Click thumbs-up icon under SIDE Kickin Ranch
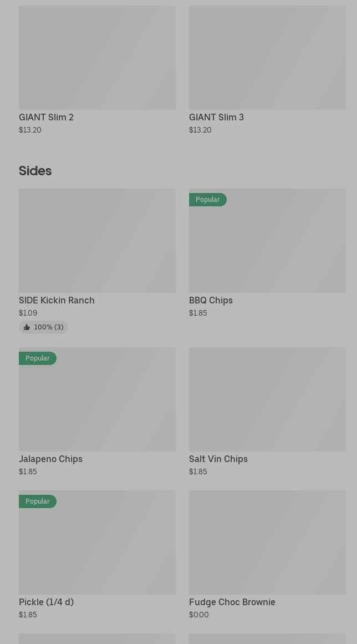The height and width of the screenshot is (644, 357). 27,327
